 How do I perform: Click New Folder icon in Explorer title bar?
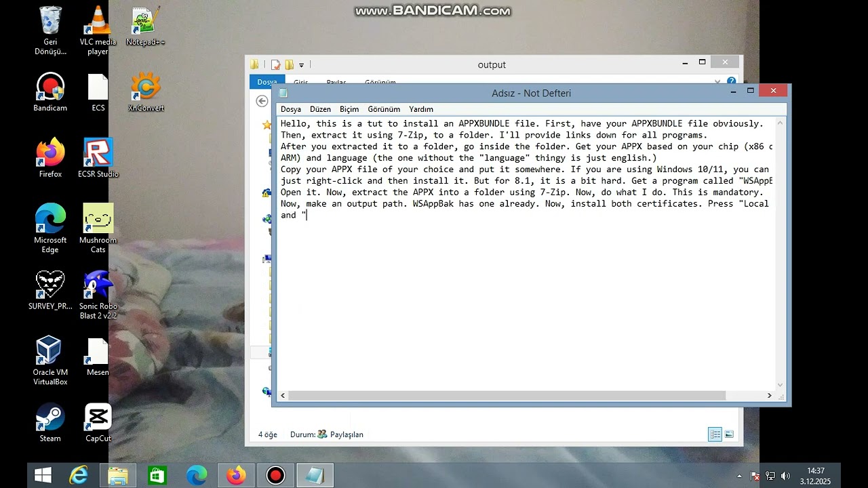pos(290,64)
